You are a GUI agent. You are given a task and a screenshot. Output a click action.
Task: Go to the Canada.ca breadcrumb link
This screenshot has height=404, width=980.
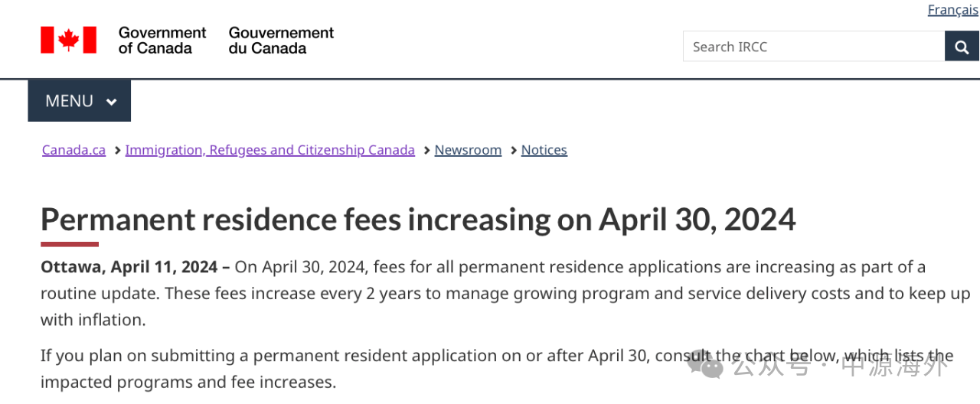tap(73, 150)
